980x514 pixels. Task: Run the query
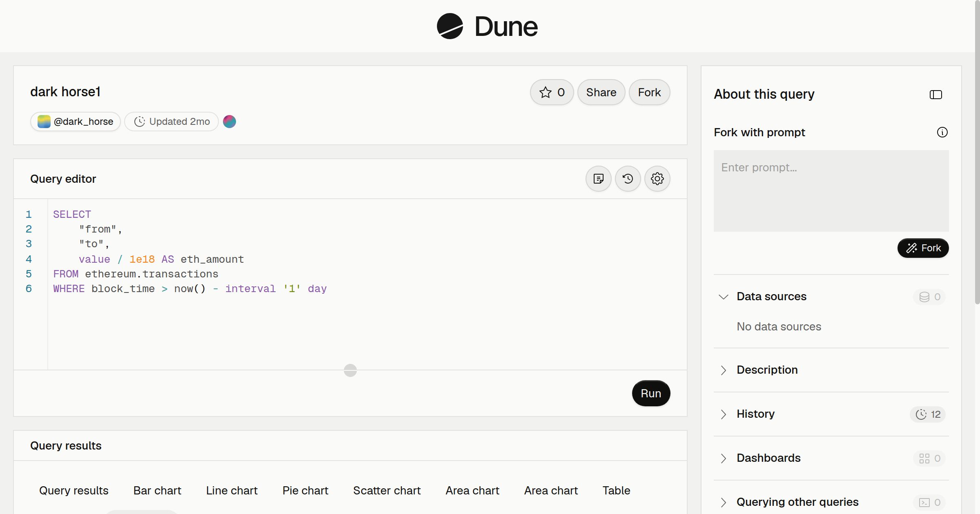coord(651,393)
